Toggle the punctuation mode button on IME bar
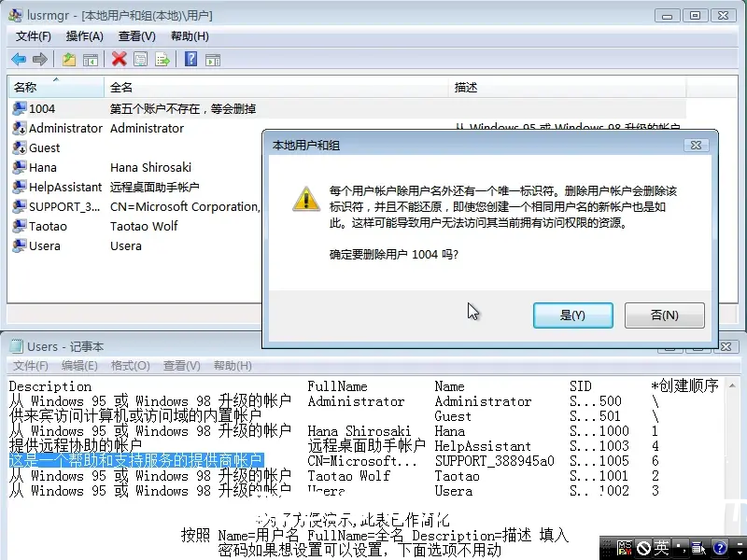The image size is (747, 560). point(681,548)
